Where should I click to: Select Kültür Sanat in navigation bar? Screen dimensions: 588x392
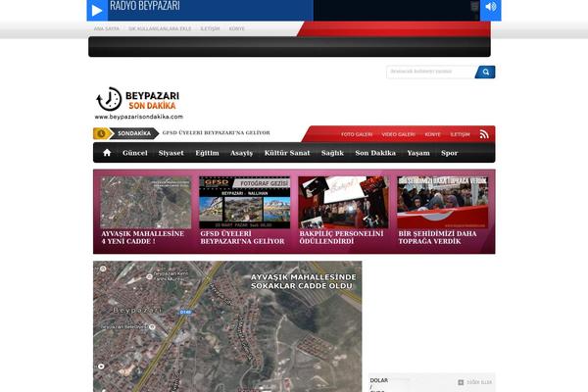click(x=287, y=153)
